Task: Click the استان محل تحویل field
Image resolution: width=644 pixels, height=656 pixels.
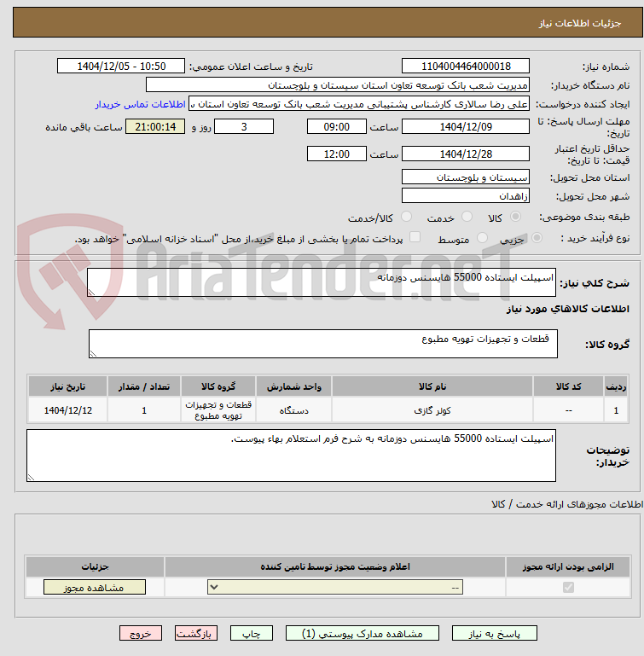Action: [x=466, y=177]
